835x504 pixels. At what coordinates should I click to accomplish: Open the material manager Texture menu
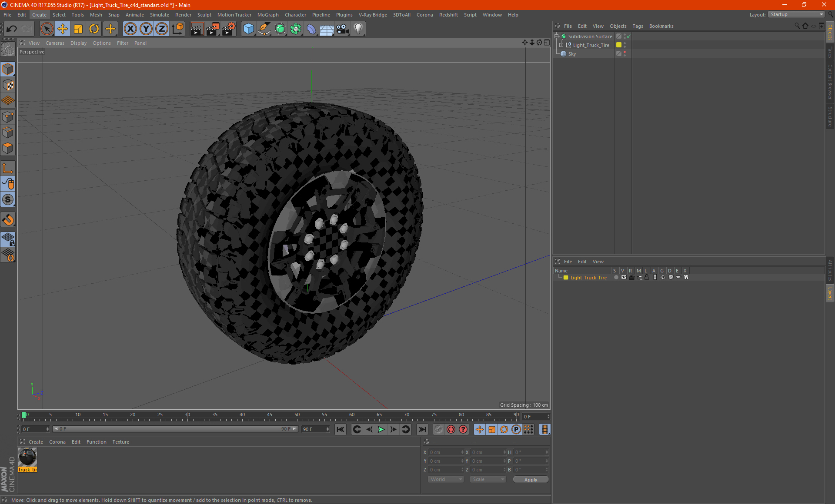[x=120, y=442]
